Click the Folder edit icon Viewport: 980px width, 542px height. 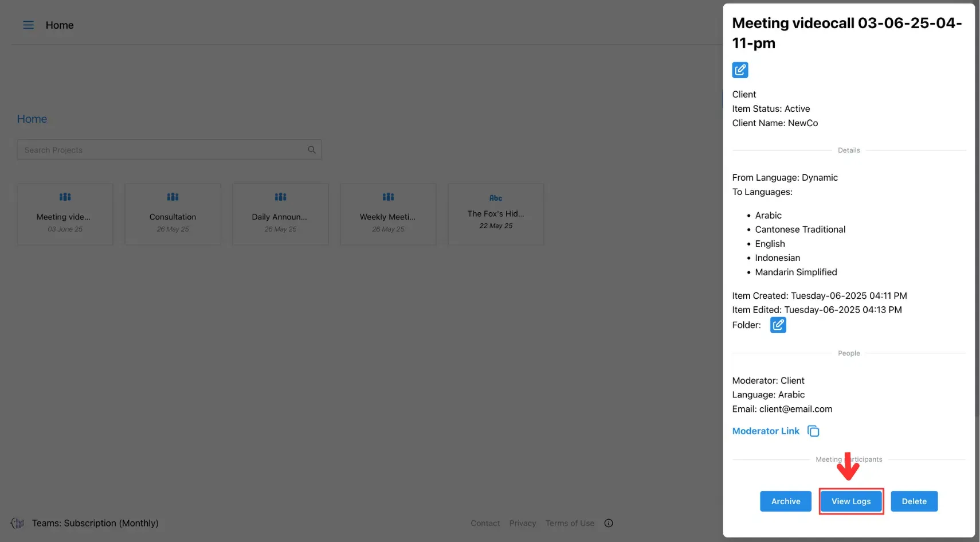(x=778, y=325)
